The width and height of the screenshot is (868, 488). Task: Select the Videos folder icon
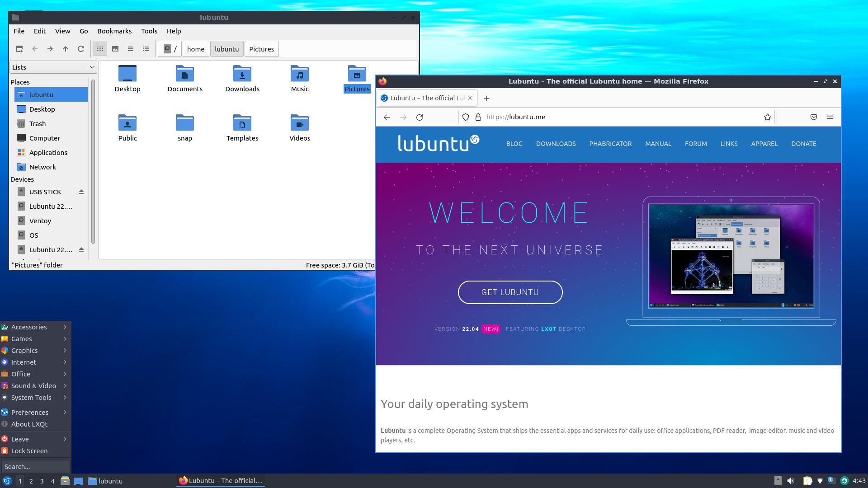(300, 128)
